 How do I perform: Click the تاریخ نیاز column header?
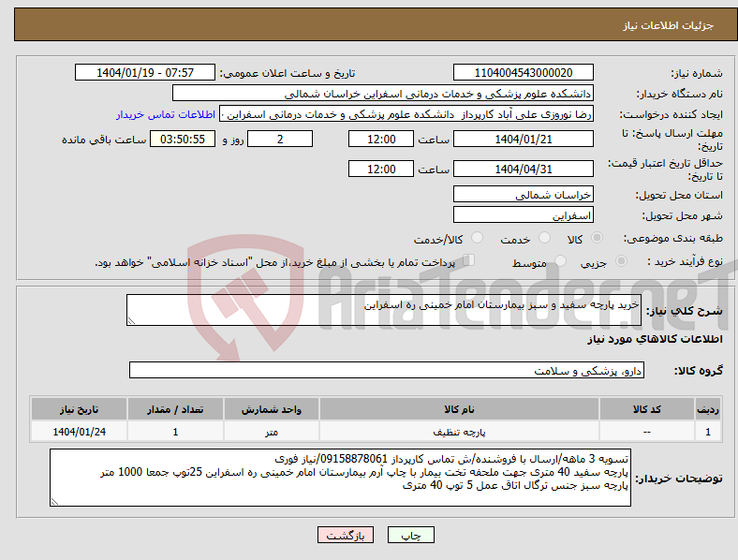point(79,409)
